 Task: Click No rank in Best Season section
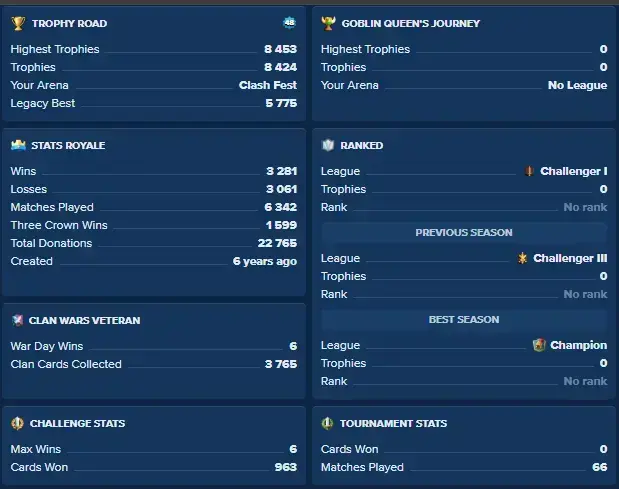pos(585,381)
